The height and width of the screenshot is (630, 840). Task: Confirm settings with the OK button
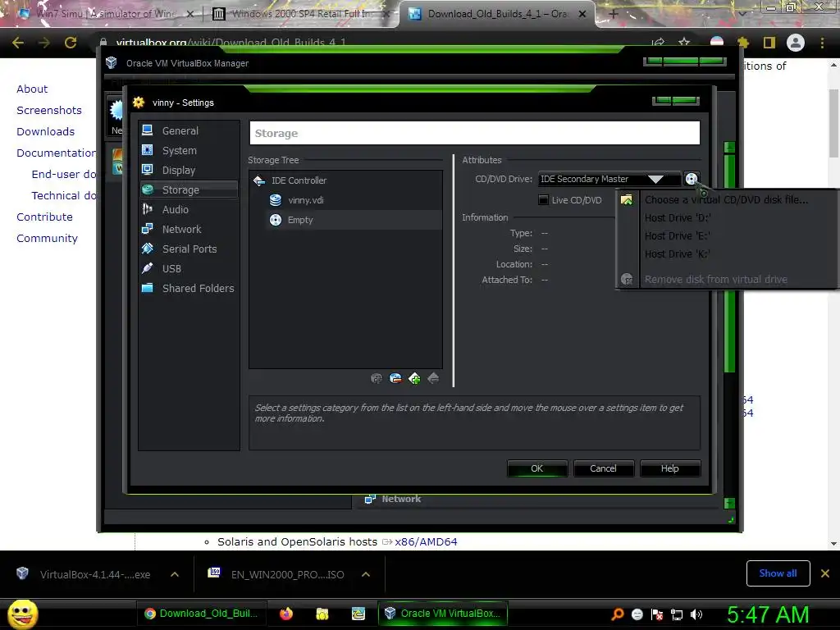coord(536,468)
